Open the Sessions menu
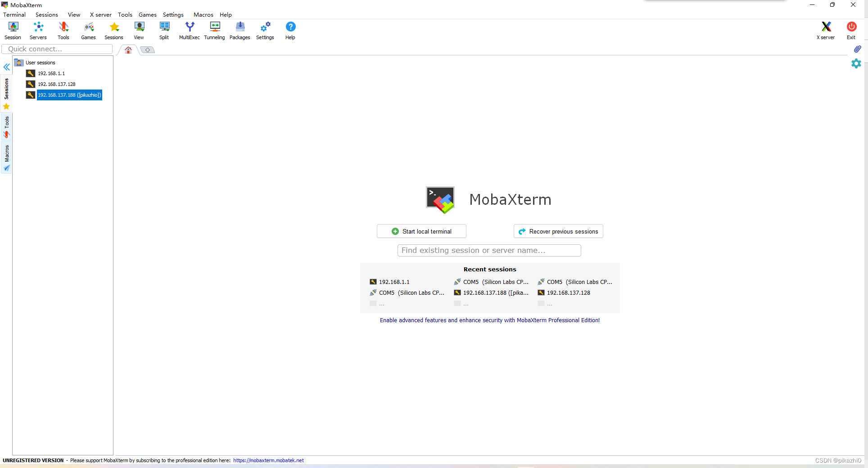Image resolution: width=868 pixels, height=468 pixels. pyautogui.click(x=47, y=15)
